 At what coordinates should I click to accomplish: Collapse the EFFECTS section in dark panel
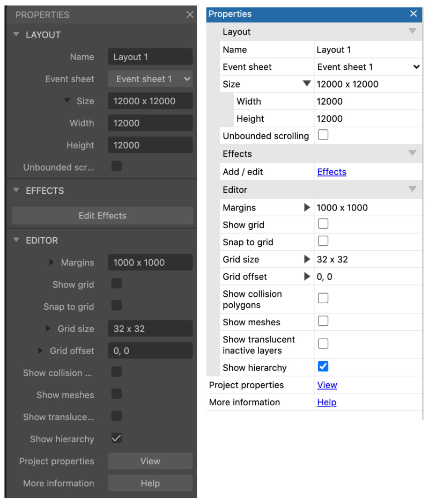(17, 190)
